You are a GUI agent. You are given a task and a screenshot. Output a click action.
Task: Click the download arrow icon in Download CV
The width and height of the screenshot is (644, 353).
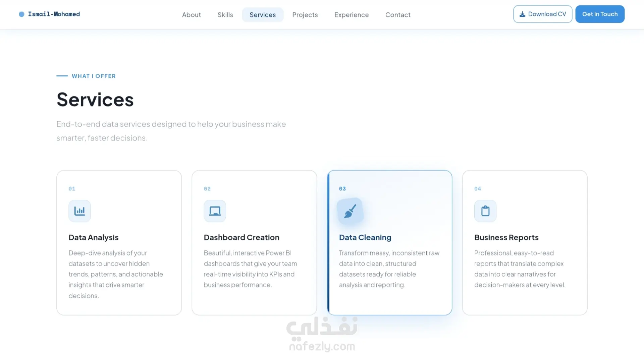pos(522,14)
